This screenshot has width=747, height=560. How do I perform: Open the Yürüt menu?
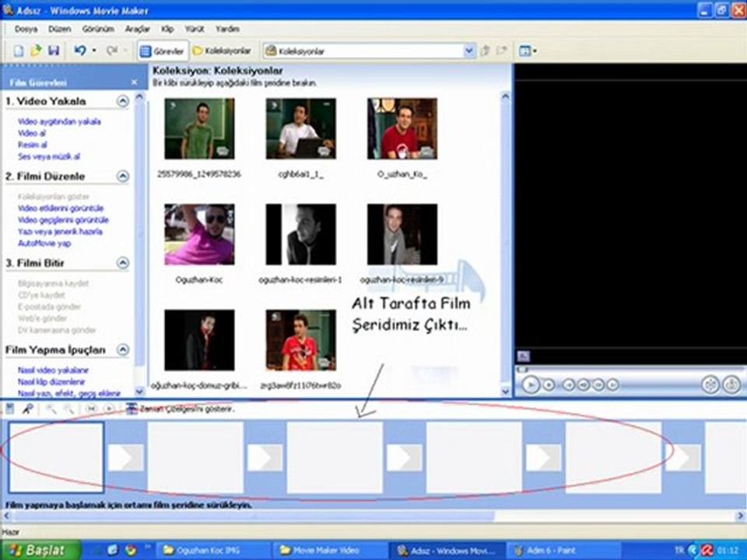click(195, 29)
